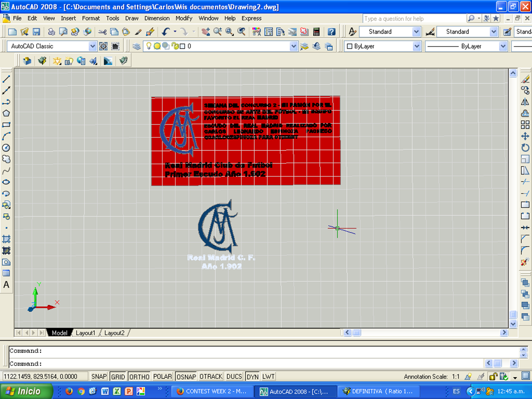The height and width of the screenshot is (399, 532).
Task: Open the text style Standard dropdown
Action: [x=416, y=32]
